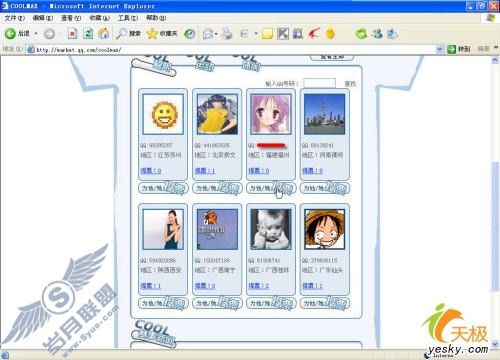The width and height of the screenshot is (500, 360).
Task: Vote button below the 陕西西安 card
Action: 163,303
